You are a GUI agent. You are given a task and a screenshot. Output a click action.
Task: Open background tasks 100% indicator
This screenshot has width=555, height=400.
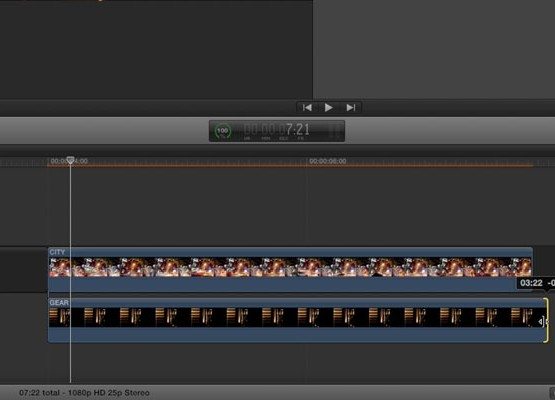click(x=223, y=131)
